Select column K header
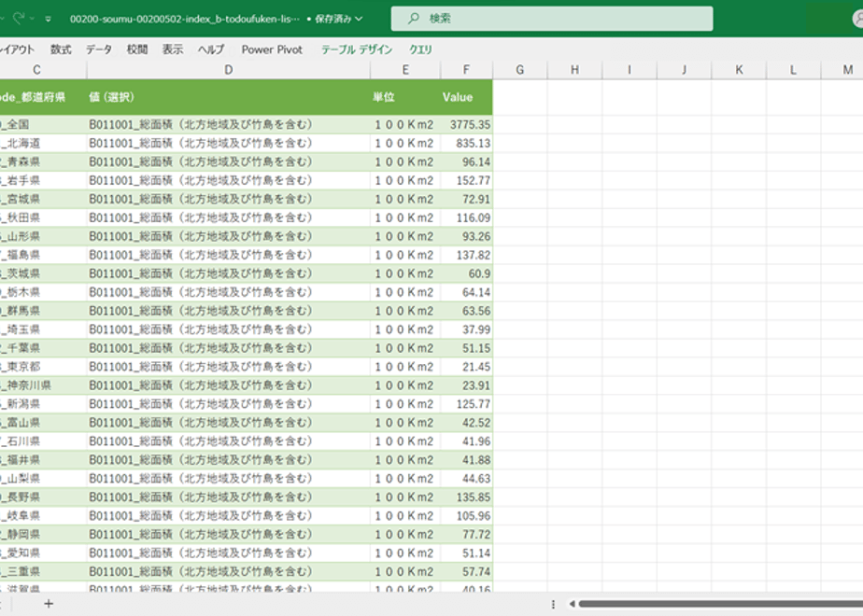Screen dimensions: 863x616 coord(739,70)
